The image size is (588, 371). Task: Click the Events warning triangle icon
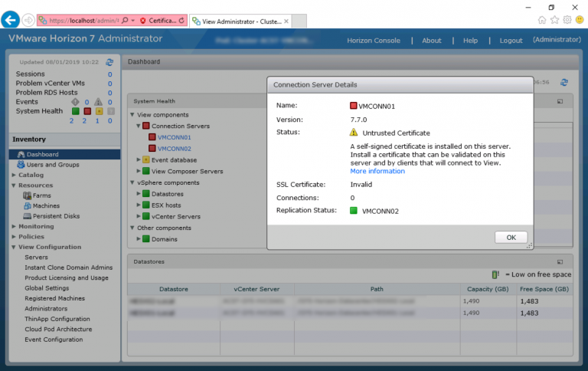(98, 102)
